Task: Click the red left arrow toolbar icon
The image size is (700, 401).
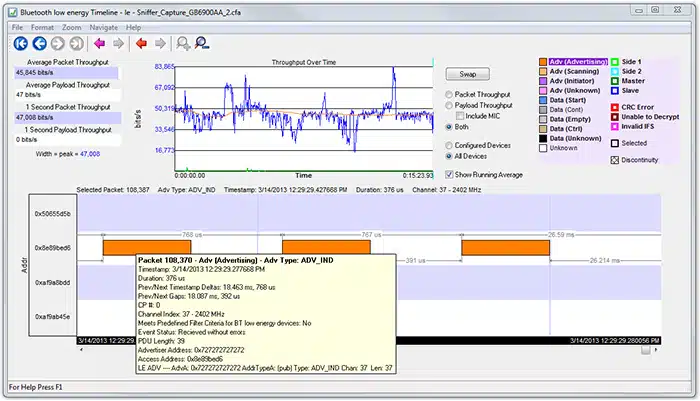Action: [x=141, y=43]
